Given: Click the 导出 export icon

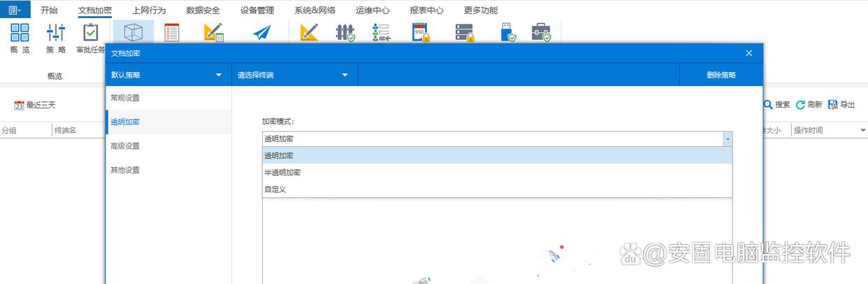Looking at the screenshot, I should [832, 104].
